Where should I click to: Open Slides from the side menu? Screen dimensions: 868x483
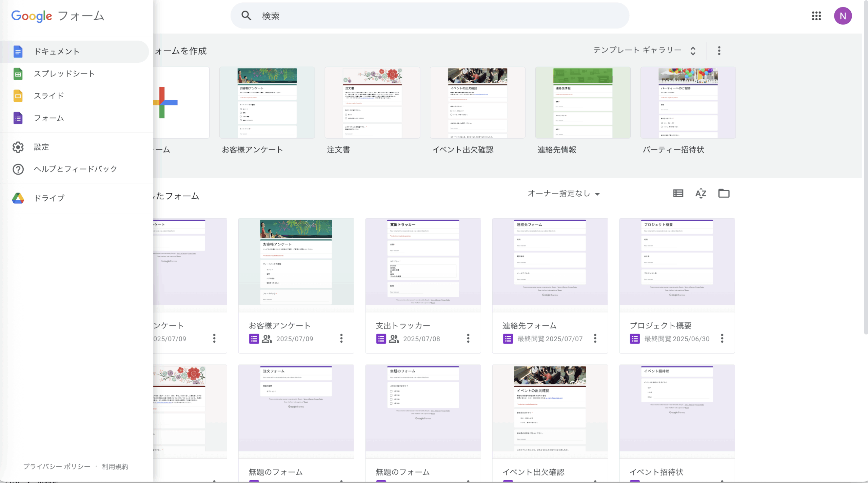(x=74, y=96)
